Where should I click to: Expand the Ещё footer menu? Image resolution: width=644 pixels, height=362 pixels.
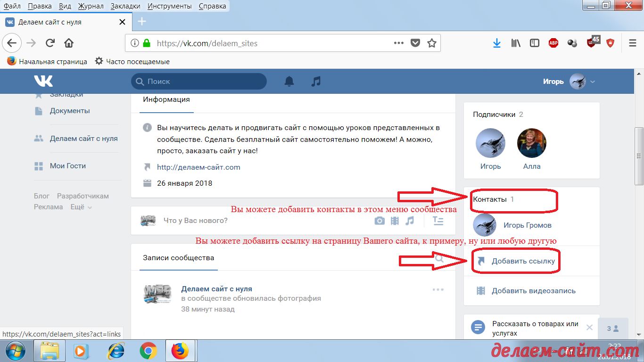[x=81, y=207]
